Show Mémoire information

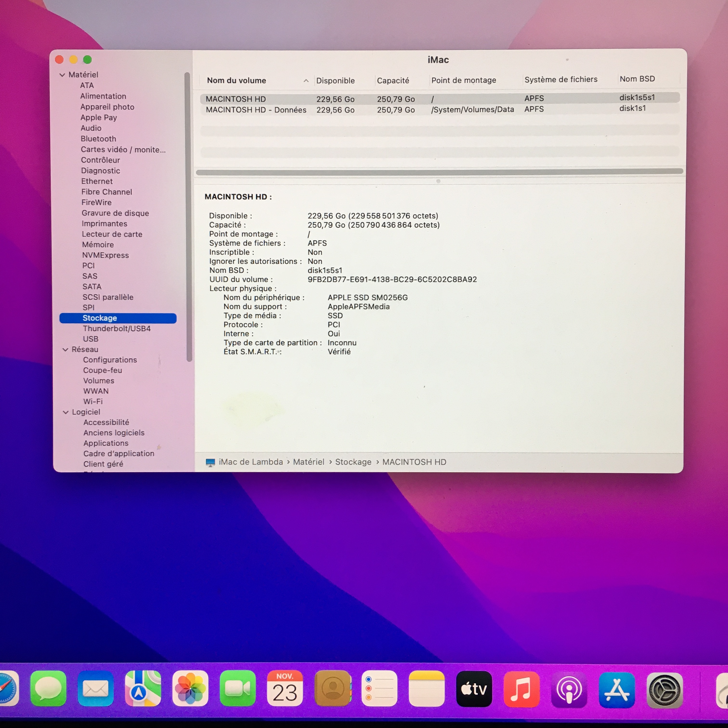point(98,245)
